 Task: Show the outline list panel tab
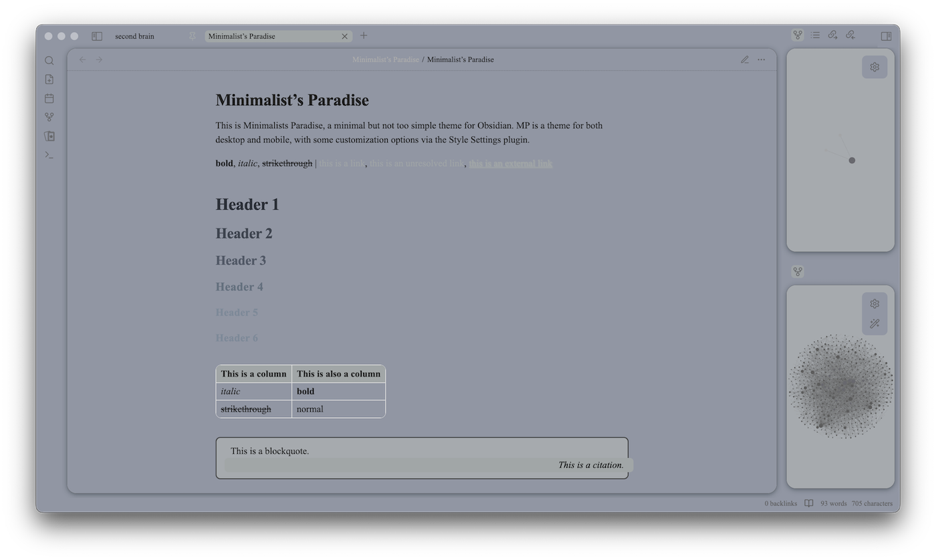[x=815, y=35]
